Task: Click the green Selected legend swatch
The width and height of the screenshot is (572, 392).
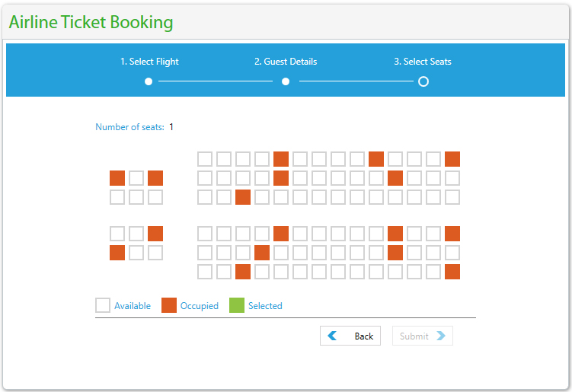Action: click(237, 305)
